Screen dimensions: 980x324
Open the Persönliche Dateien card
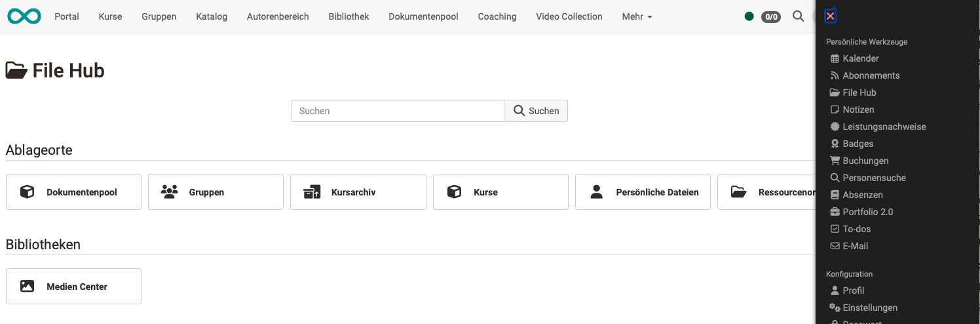[x=643, y=192]
